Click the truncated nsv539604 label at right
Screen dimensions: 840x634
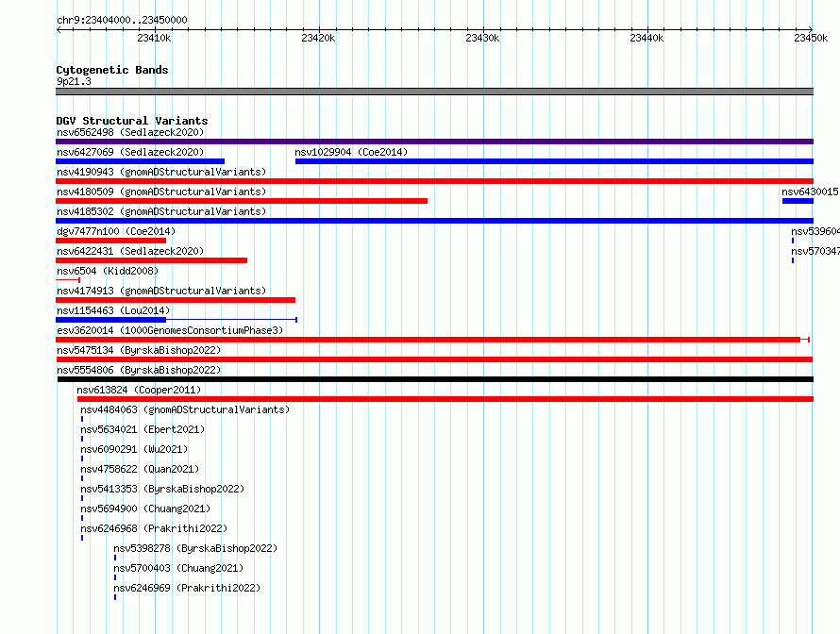pyautogui.click(x=815, y=231)
